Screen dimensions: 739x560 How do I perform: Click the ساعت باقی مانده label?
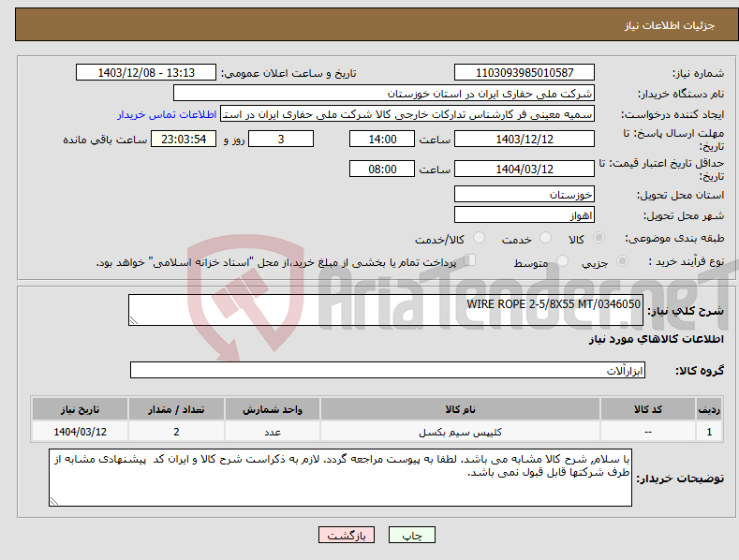point(105,140)
